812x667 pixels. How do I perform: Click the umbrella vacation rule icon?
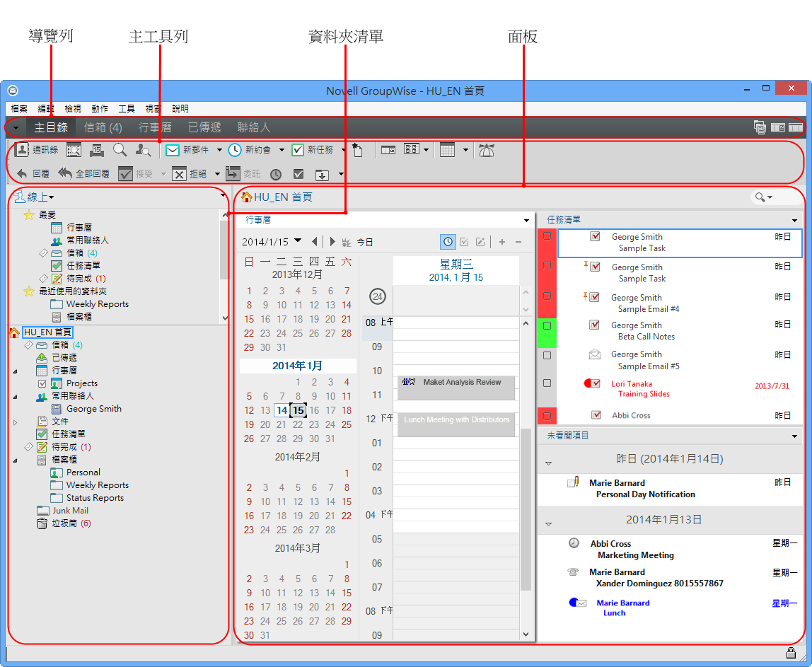click(x=486, y=150)
